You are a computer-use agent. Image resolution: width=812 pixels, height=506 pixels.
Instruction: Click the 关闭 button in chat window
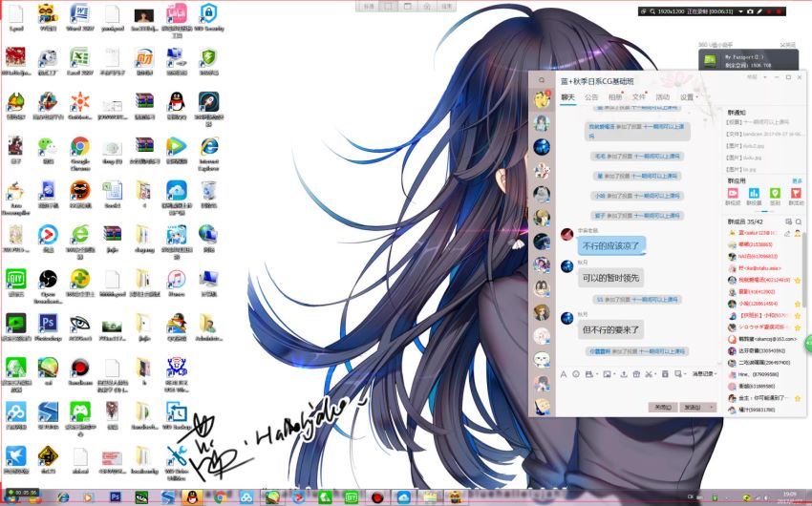point(663,408)
